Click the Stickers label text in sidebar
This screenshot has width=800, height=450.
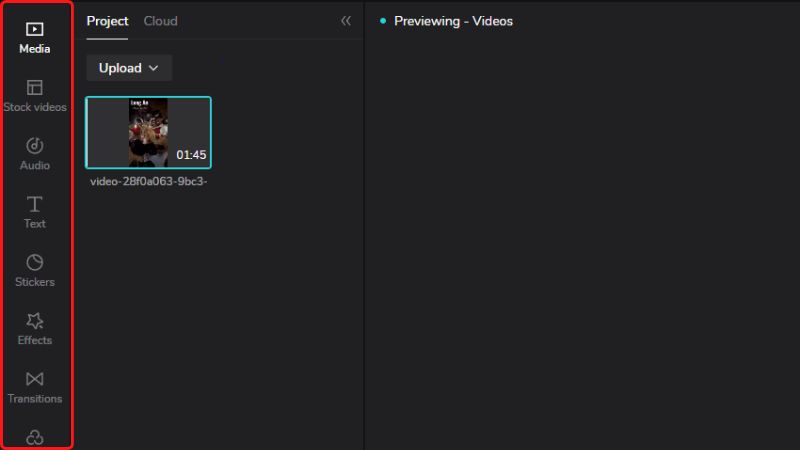point(35,282)
